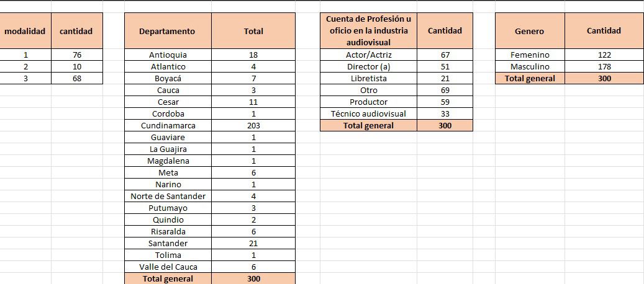644x284 pixels.
Task: Click the cell with value 203
Action: point(253,125)
